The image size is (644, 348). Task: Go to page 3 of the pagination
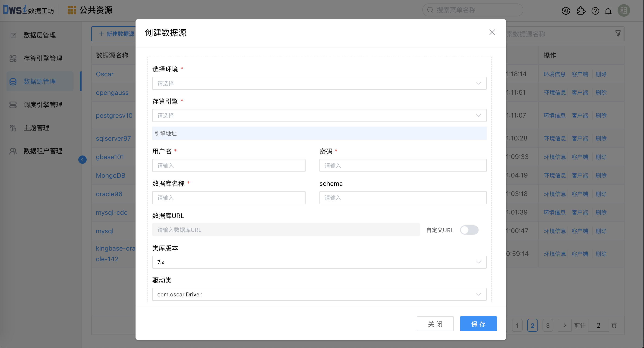548,325
